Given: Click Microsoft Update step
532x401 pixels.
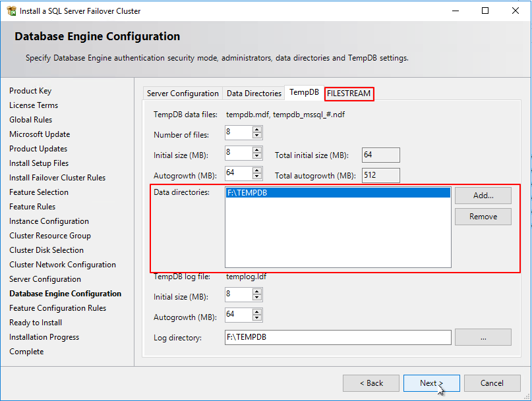Looking at the screenshot, I should click(40, 134).
